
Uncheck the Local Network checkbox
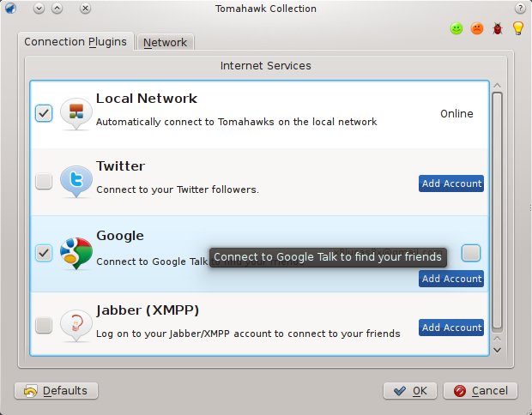coord(44,113)
